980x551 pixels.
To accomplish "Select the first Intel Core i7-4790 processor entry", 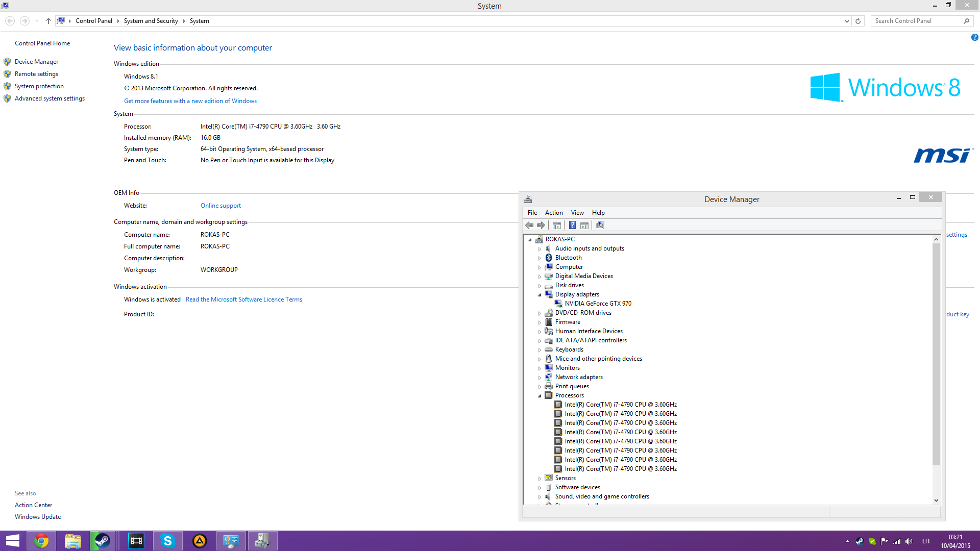I will click(x=621, y=405).
